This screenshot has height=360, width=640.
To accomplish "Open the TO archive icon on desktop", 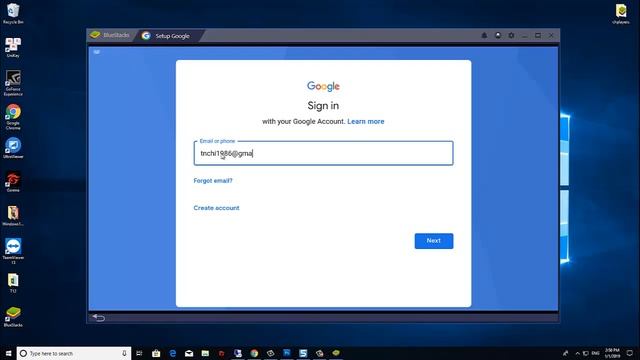I will 13,283.
